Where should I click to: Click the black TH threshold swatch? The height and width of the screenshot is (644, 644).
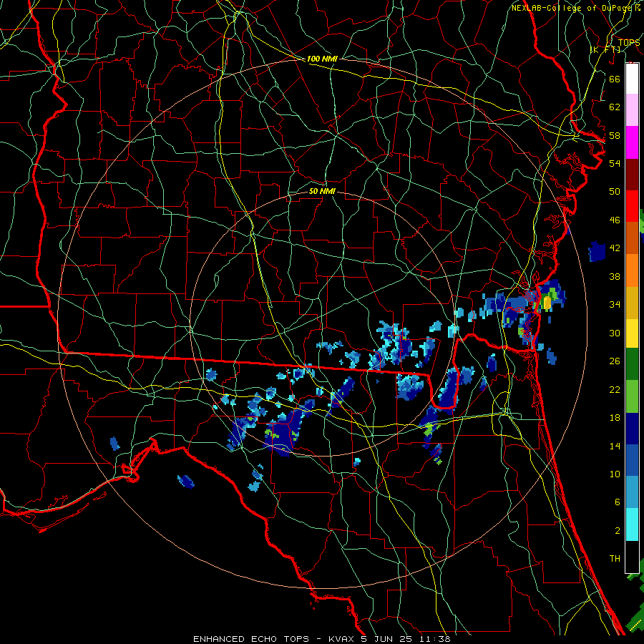(632, 557)
